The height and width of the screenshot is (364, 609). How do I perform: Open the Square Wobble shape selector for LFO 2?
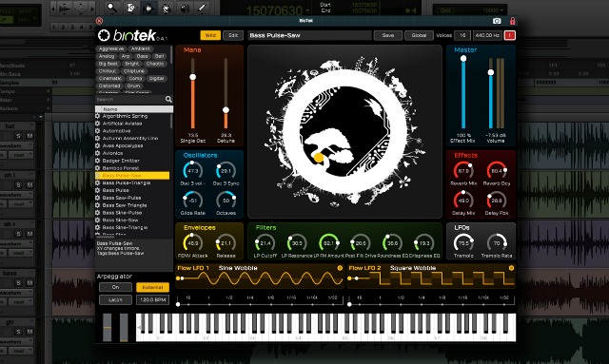click(413, 268)
